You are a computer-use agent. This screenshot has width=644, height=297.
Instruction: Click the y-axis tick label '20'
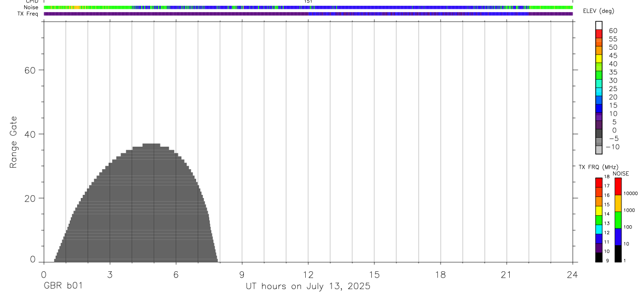point(30,199)
